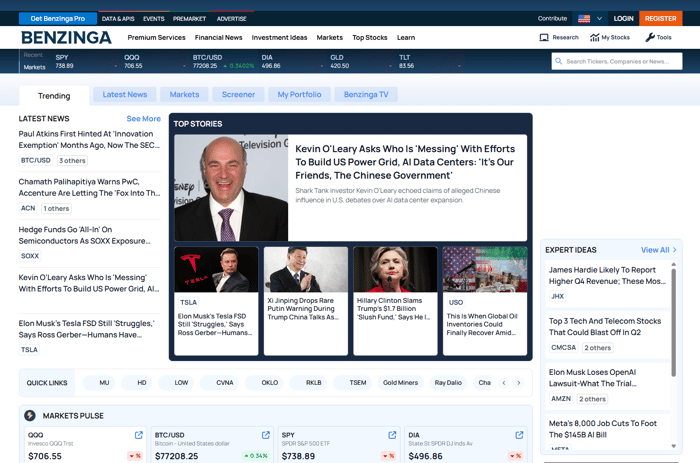Open the PREMARKET link
700x463 pixels.
189,19
